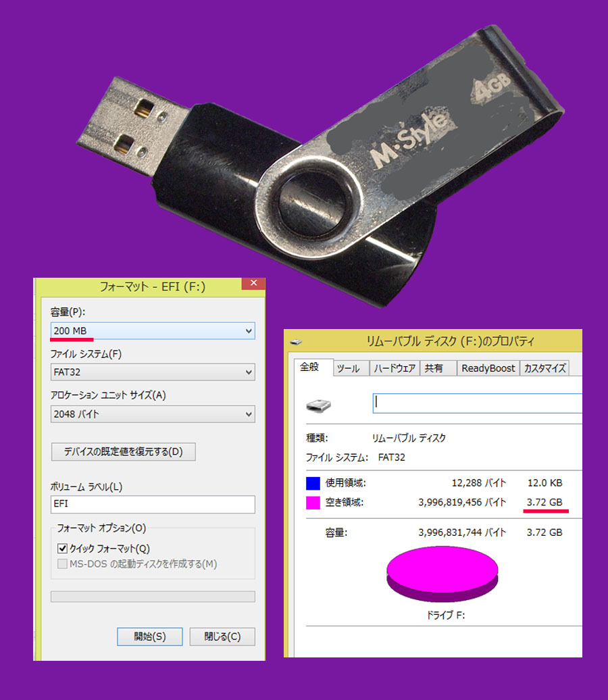Open the カスタマイズ tab

tap(544, 368)
